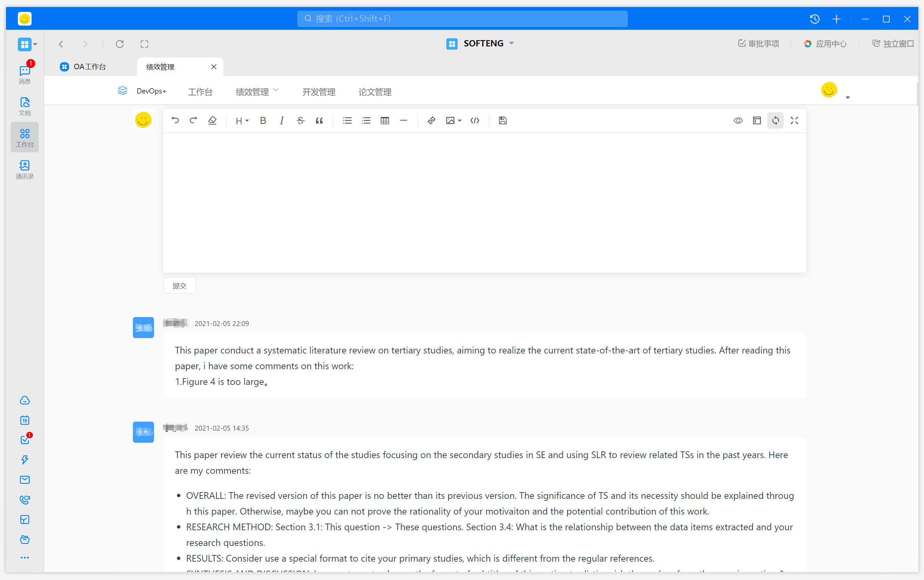Open the 论文管理 menu
Viewport: 924px width, 580px height.
[x=375, y=92]
